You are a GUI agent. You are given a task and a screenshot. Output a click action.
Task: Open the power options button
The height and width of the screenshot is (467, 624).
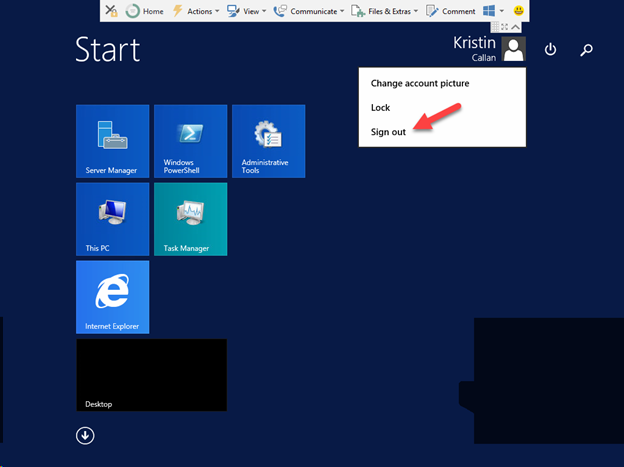point(550,49)
